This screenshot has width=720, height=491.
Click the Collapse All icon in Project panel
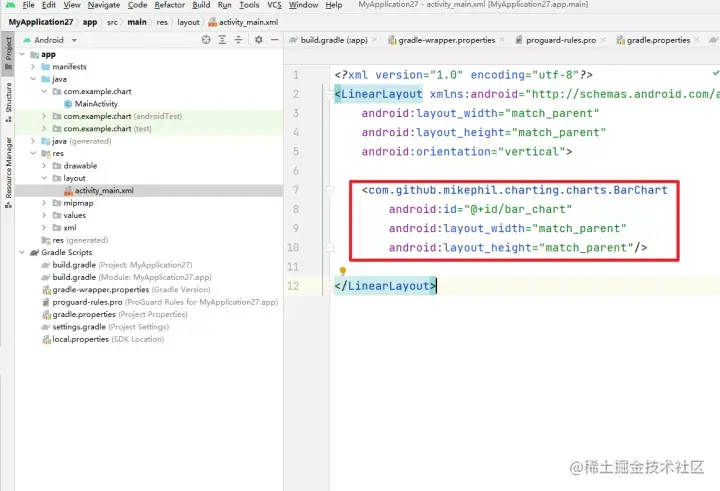pyautogui.click(x=238, y=40)
